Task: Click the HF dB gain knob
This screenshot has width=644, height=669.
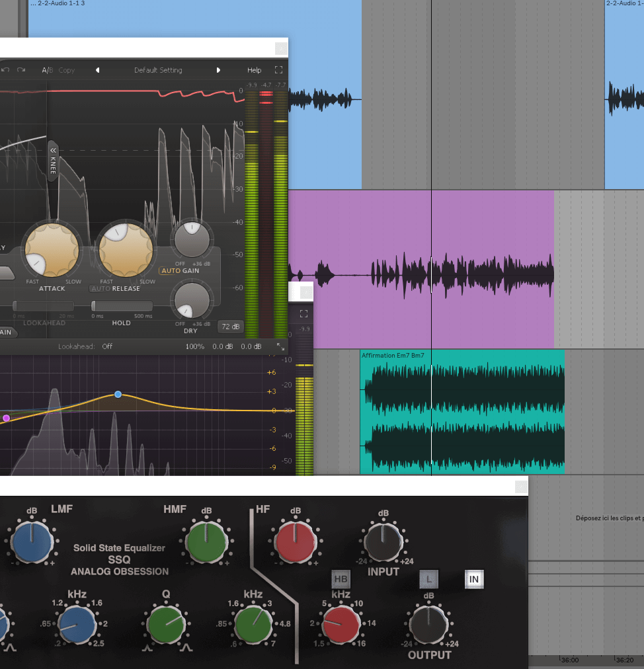Action: pyautogui.click(x=296, y=542)
